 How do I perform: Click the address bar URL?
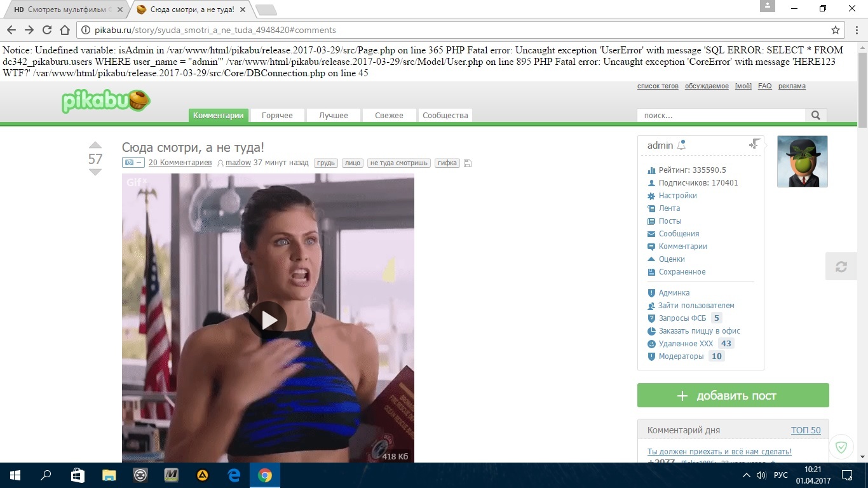[215, 30]
